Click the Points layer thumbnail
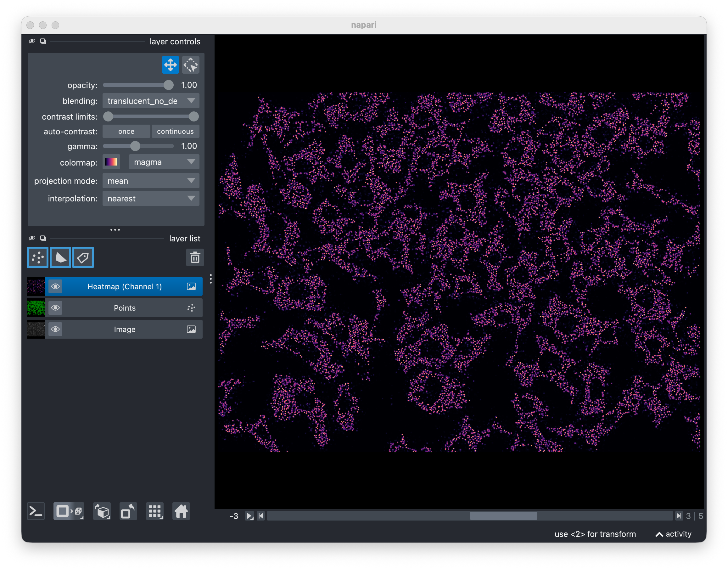The image size is (728, 569). pos(36,308)
